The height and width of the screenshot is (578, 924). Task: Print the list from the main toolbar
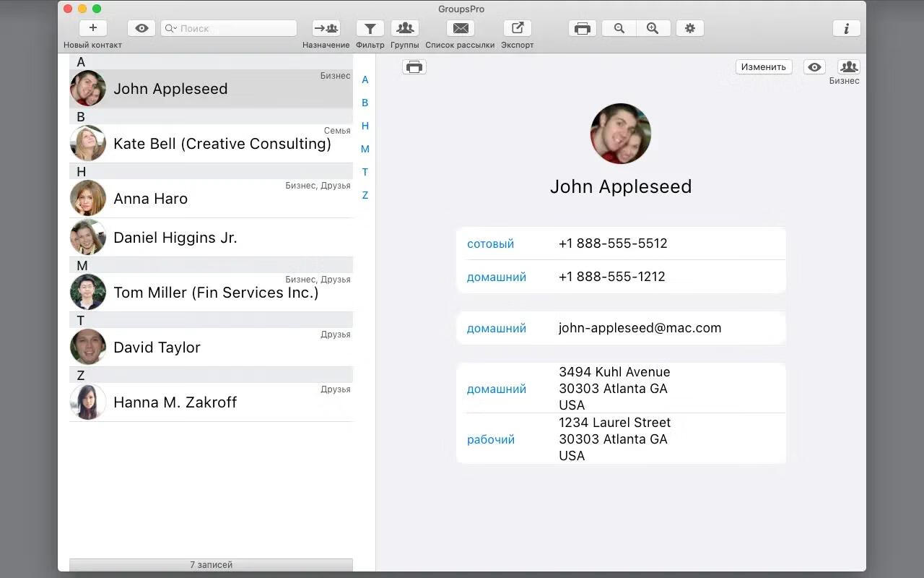[x=583, y=28]
